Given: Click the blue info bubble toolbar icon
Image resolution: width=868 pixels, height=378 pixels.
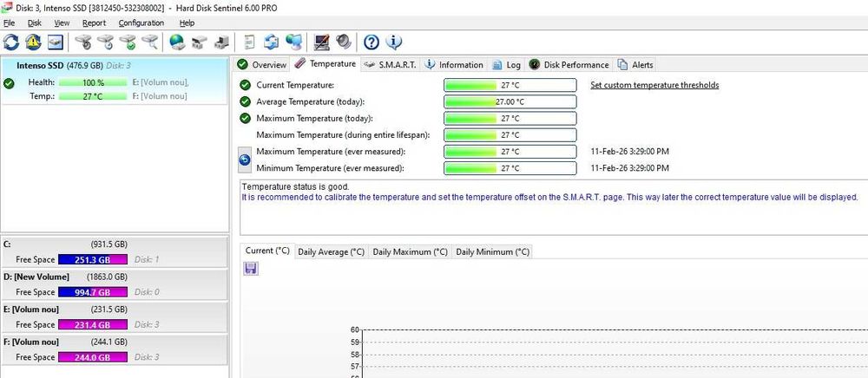Looking at the screenshot, I should pyautogui.click(x=393, y=42).
